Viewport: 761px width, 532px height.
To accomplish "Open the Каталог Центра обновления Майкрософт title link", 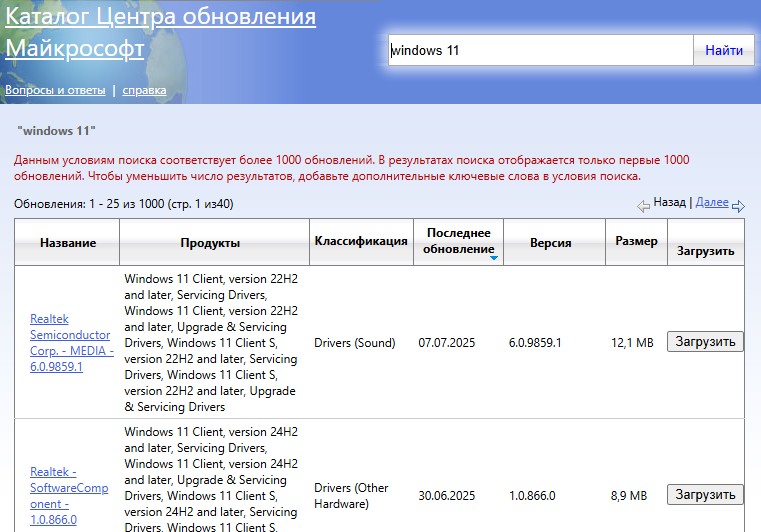I will click(x=160, y=32).
